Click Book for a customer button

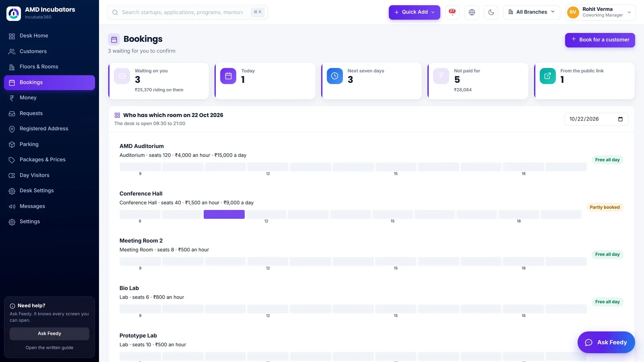tap(600, 40)
